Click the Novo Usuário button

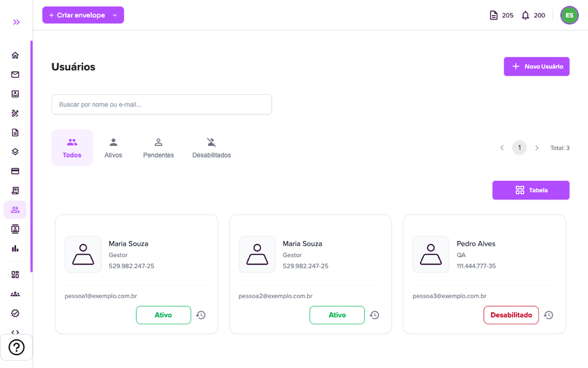coord(536,67)
